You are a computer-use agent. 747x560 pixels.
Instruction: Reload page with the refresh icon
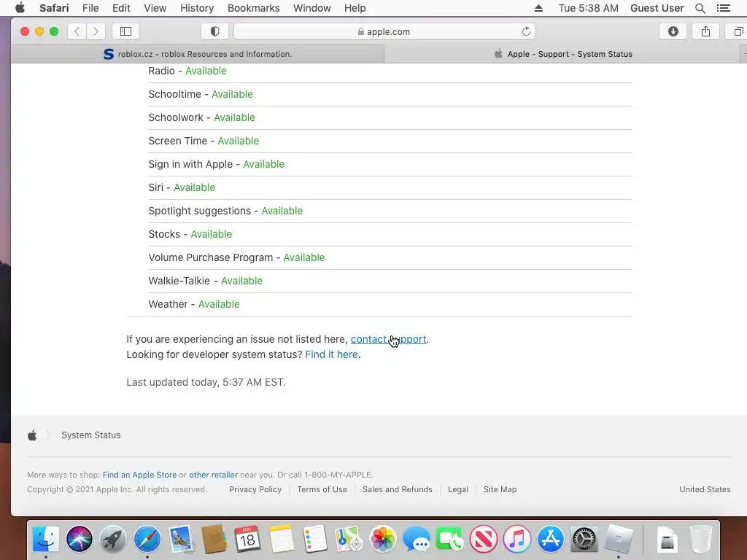[526, 31]
